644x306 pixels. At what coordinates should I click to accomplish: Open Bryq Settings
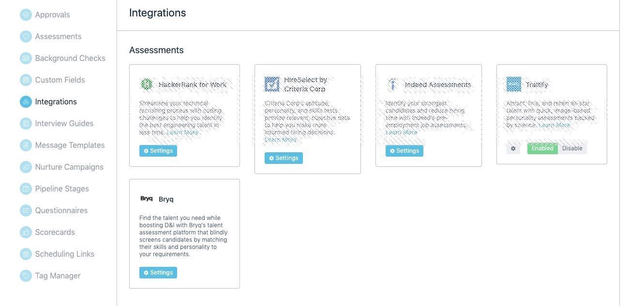click(x=158, y=273)
